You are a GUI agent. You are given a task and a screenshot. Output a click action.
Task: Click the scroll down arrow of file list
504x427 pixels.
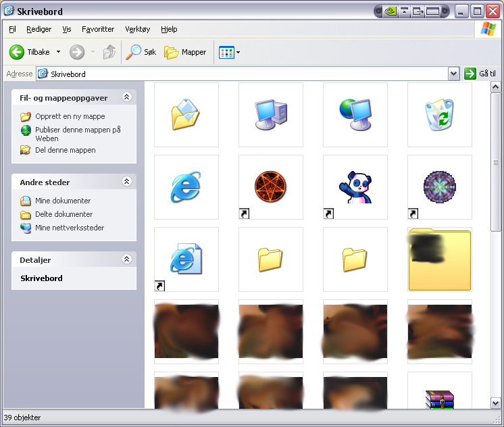pos(495,403)
